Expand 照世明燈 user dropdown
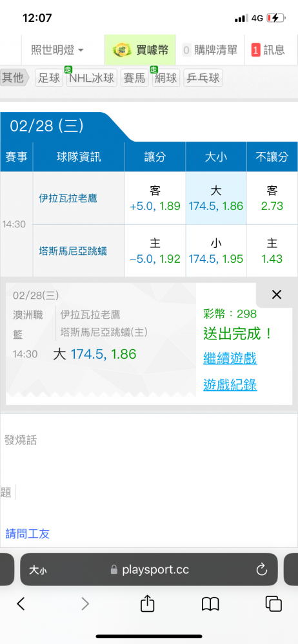Image resolution: width=298 pixels, height=644 pixels. click(57, 50)
